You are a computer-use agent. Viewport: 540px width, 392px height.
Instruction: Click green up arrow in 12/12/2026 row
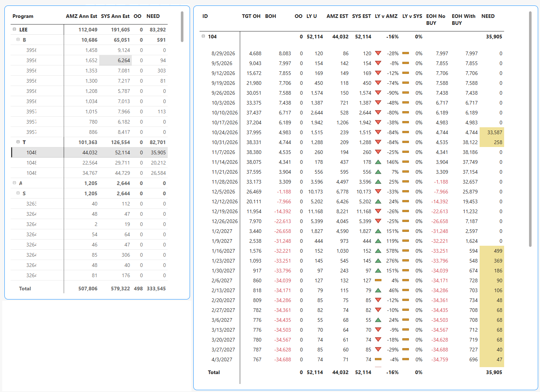pyautogui.click(x=378, y=201)
